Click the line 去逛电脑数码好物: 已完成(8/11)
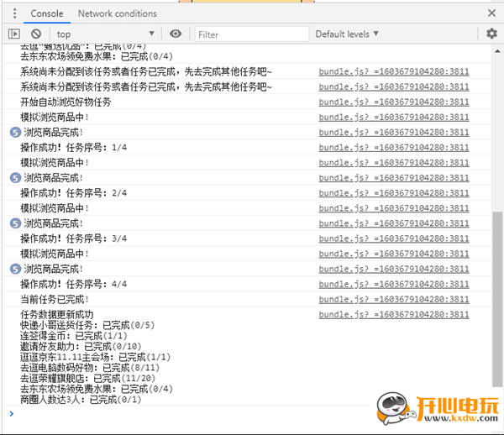 pos(90,368)
